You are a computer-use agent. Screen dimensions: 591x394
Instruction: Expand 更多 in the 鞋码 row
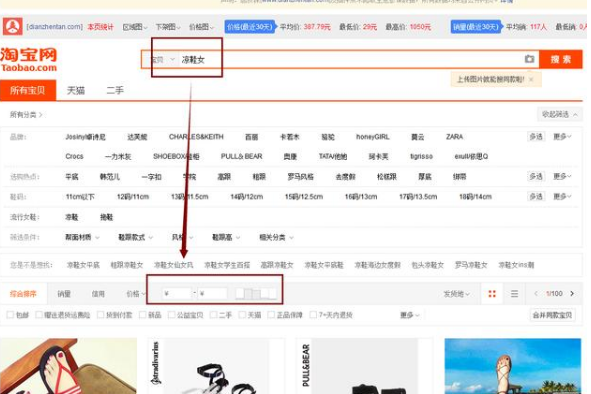(562, 196)
